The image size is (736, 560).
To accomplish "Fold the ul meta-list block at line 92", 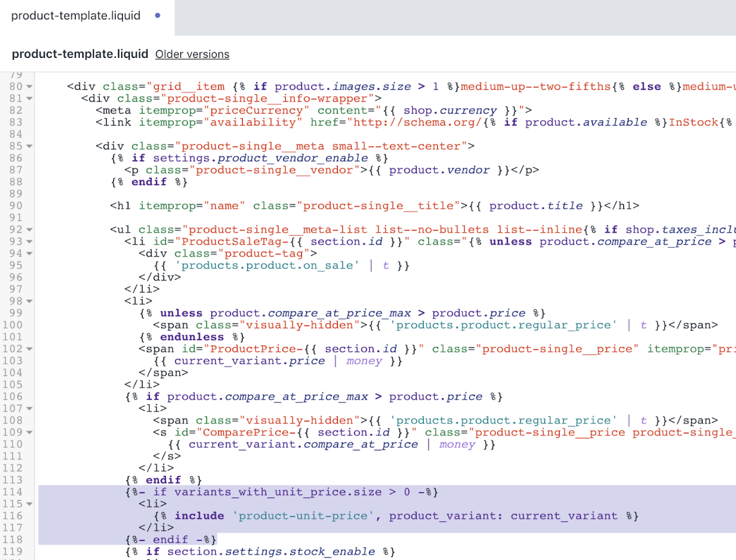I will [x=29, y=230].
